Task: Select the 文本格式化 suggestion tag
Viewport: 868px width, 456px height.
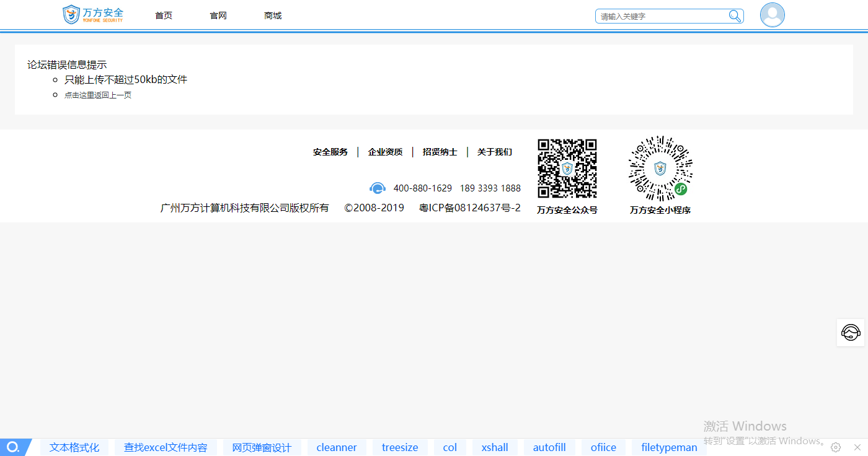Action: (x=74, y=447)
